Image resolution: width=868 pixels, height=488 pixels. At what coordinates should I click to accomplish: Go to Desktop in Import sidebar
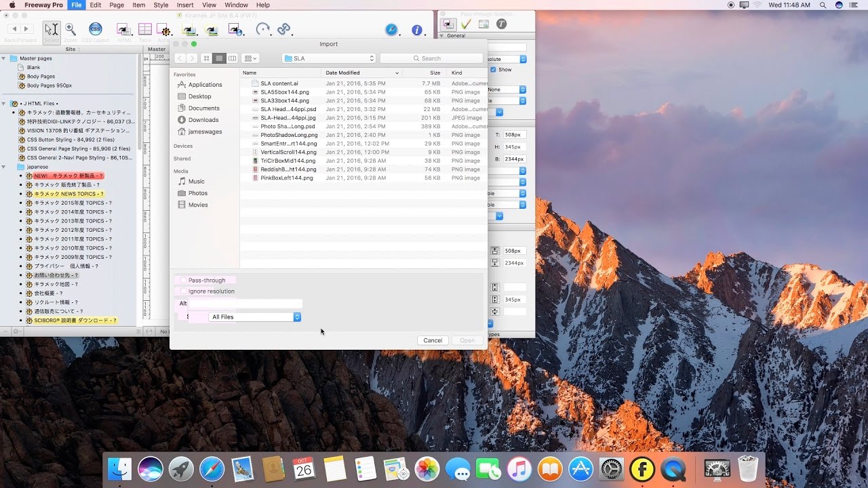click(x=200, y=96)
